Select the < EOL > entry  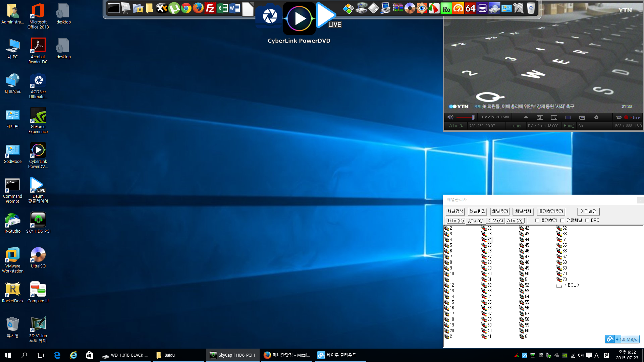click(568, 285)
